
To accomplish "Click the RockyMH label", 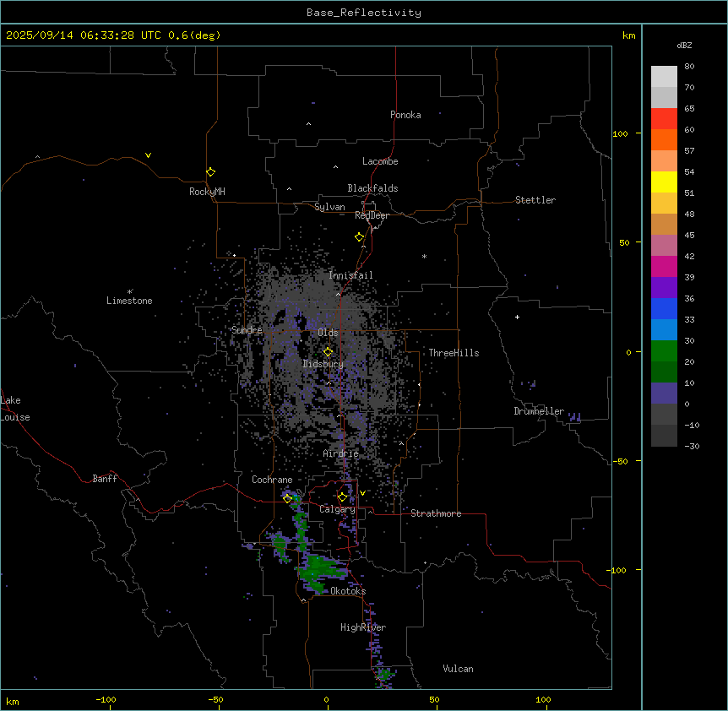I will pyautogui.click(x=207, y=192).
